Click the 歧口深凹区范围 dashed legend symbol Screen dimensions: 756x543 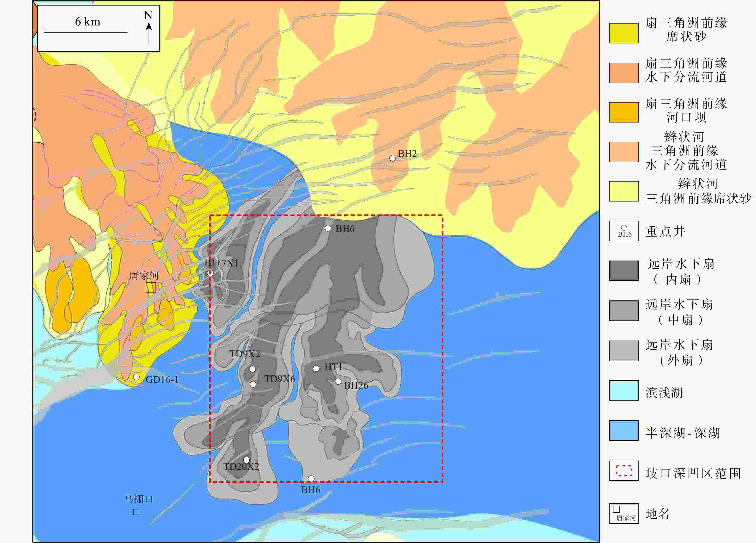pos(624,471)
